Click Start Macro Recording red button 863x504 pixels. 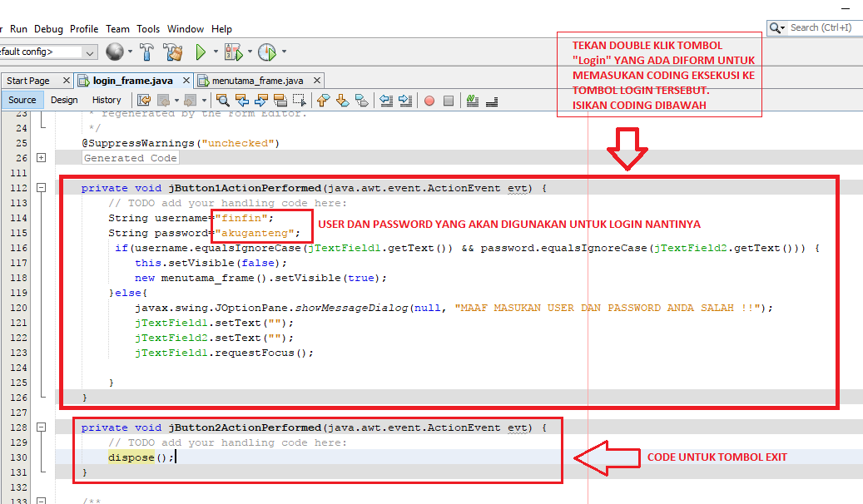(x=429, y=101)
